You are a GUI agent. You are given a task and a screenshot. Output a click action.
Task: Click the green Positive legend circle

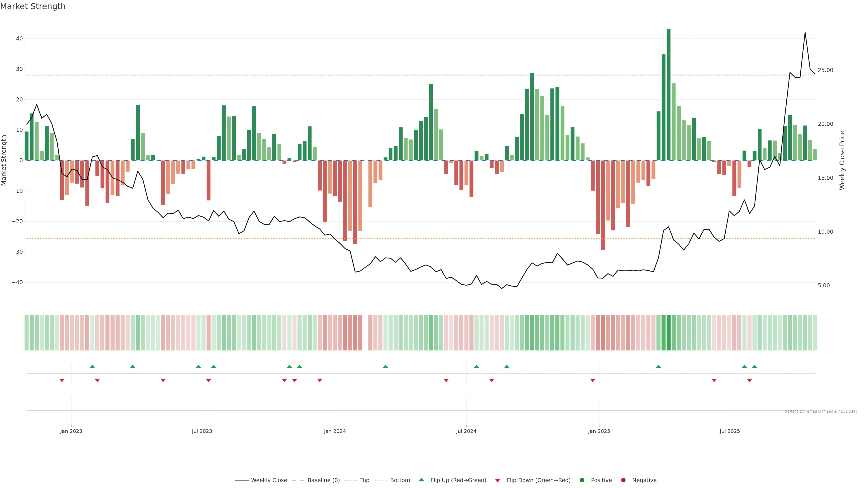(582, 480)
